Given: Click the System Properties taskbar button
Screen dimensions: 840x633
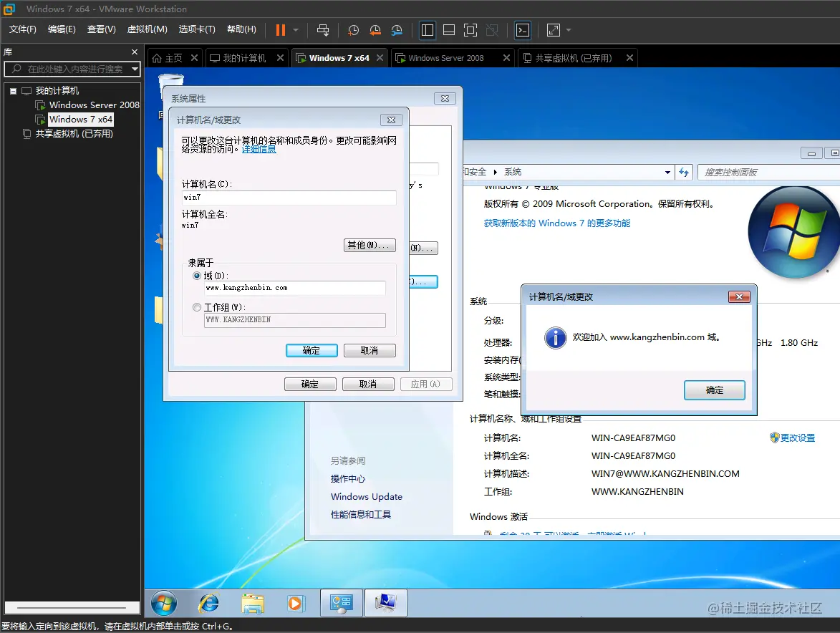Looking at the screenshot, I should click(x=386, y=604).
